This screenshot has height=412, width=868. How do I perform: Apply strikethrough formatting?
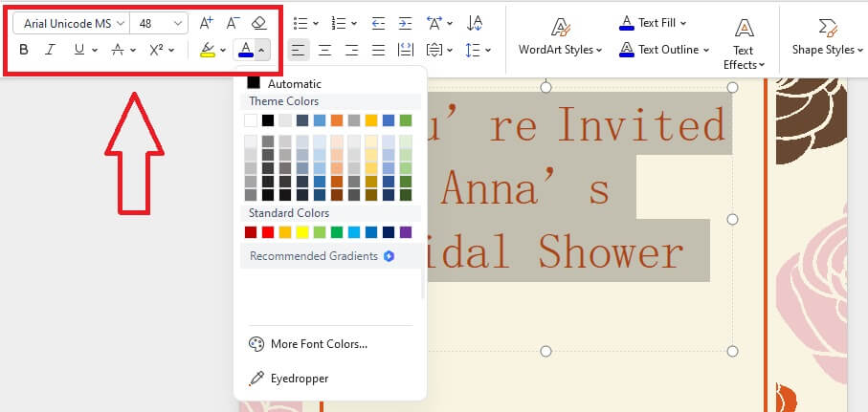pos(118,50)
